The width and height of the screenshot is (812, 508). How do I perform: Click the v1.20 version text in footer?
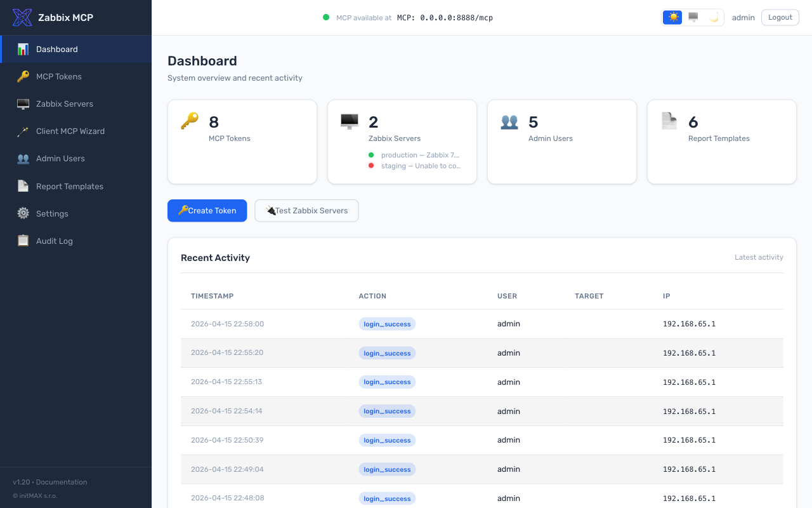tap(21, 482)
